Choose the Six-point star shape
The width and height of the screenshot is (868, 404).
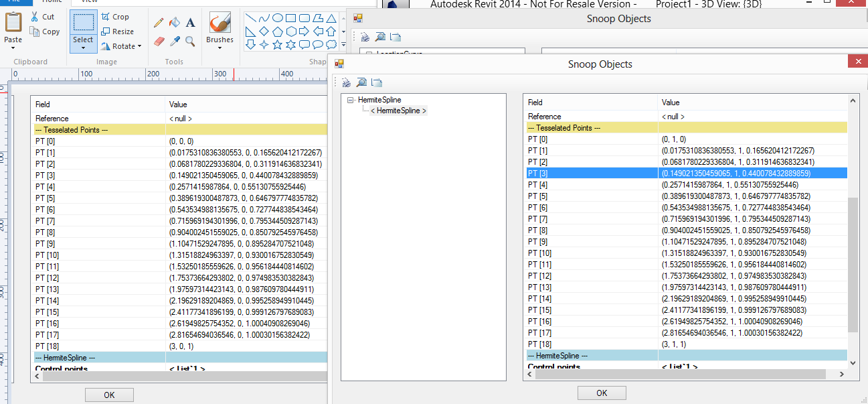point(290,45)
